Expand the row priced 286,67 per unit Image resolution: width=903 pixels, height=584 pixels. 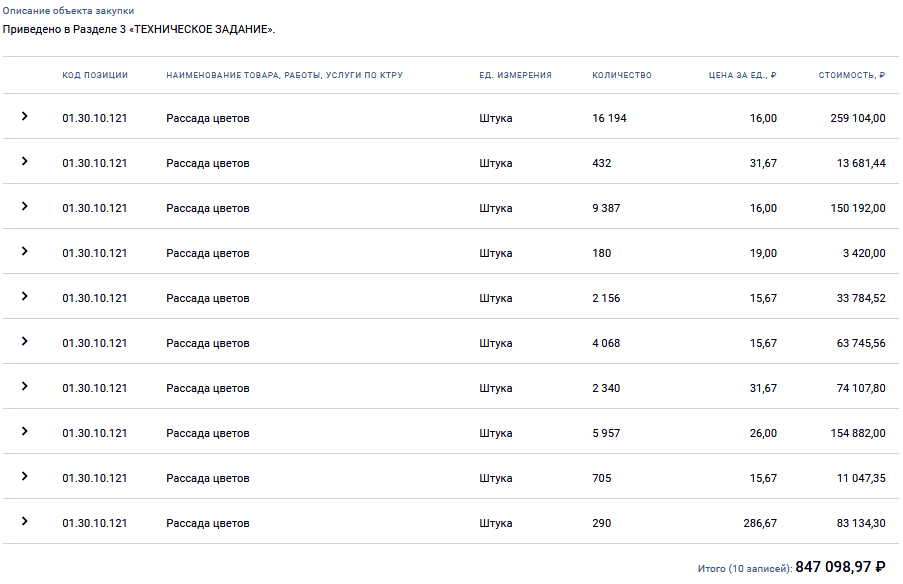24,522
